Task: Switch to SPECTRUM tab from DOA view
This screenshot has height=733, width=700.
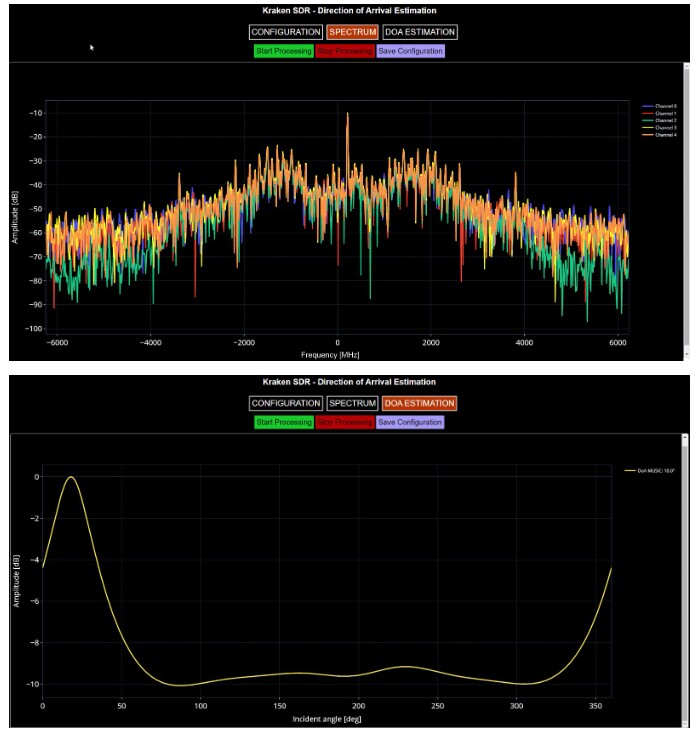Action: pos(352,403)
